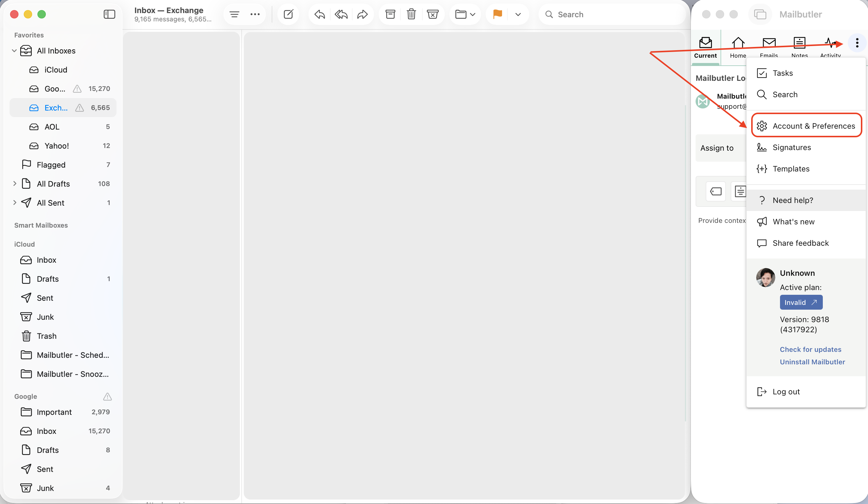Open Google Junk folder with 4

[63, 488]
